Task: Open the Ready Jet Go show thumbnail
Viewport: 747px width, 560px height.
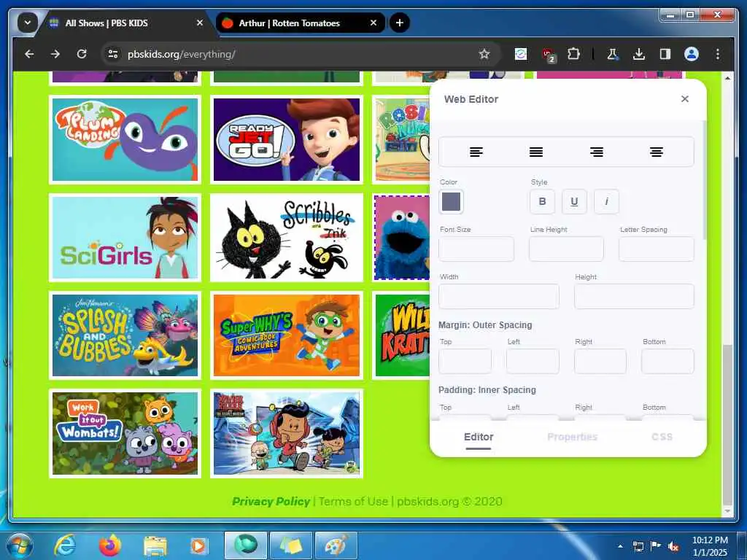Action: click(x=286, y=139)
